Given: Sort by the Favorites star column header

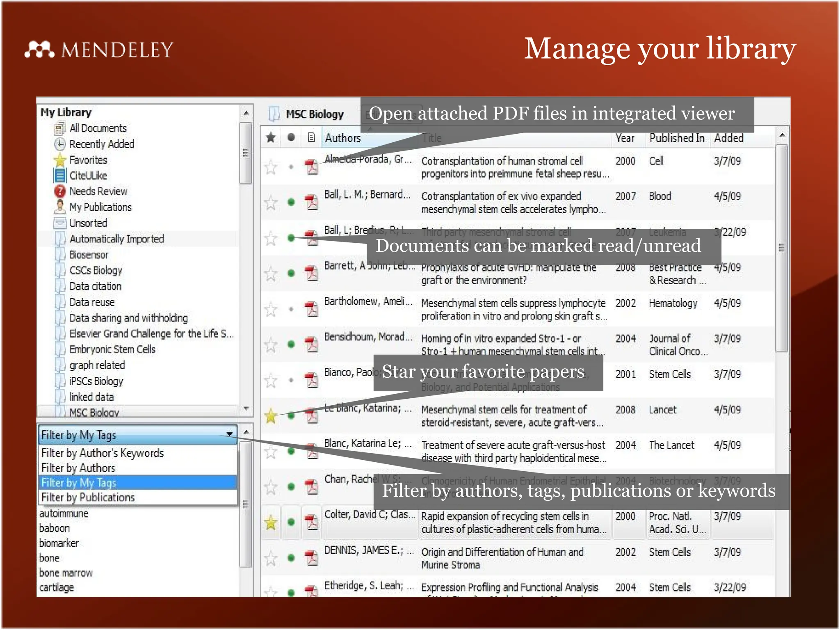Looking at the screenshot, I should [x=271, y=137].
